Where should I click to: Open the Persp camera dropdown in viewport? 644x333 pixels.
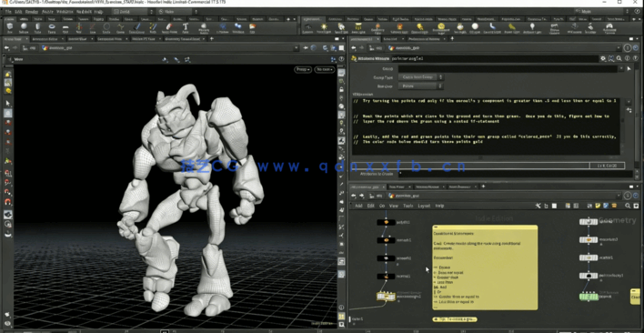pos(303,70)
